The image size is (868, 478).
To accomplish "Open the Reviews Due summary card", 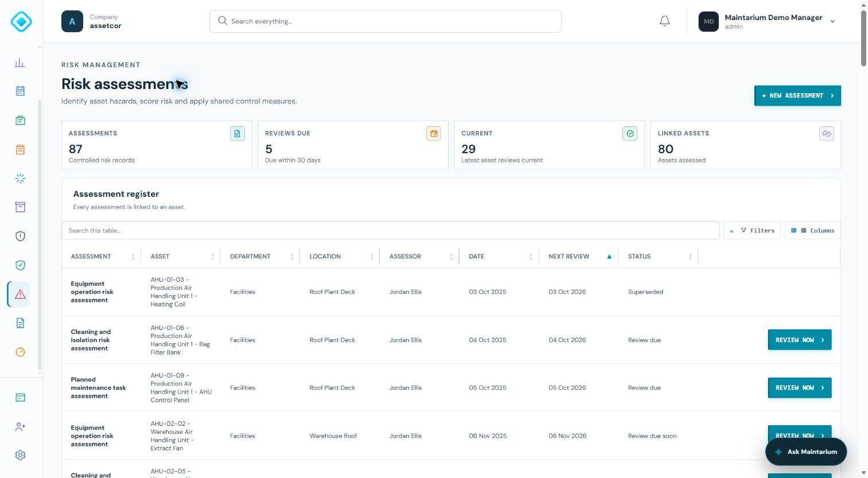I will (353, 145).
